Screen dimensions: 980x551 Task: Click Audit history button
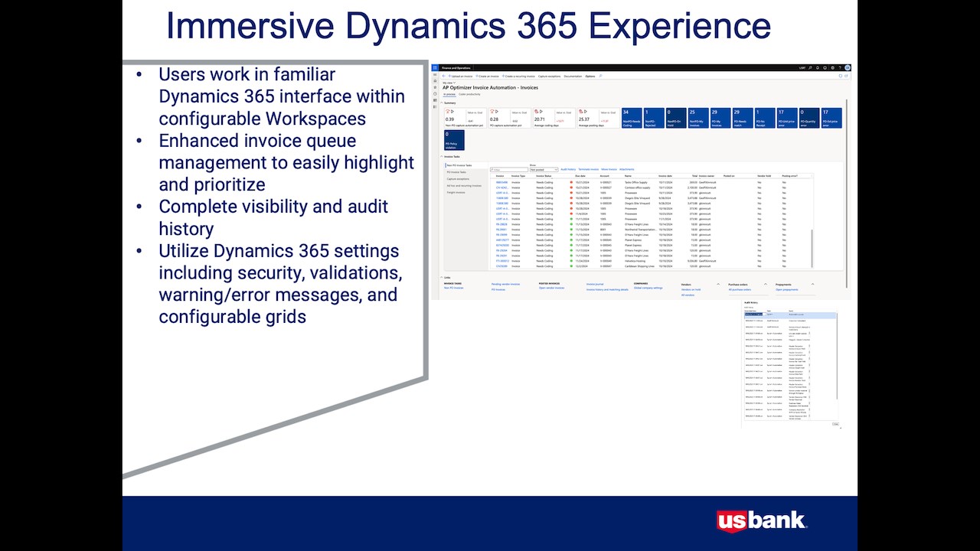coord(568,169)
